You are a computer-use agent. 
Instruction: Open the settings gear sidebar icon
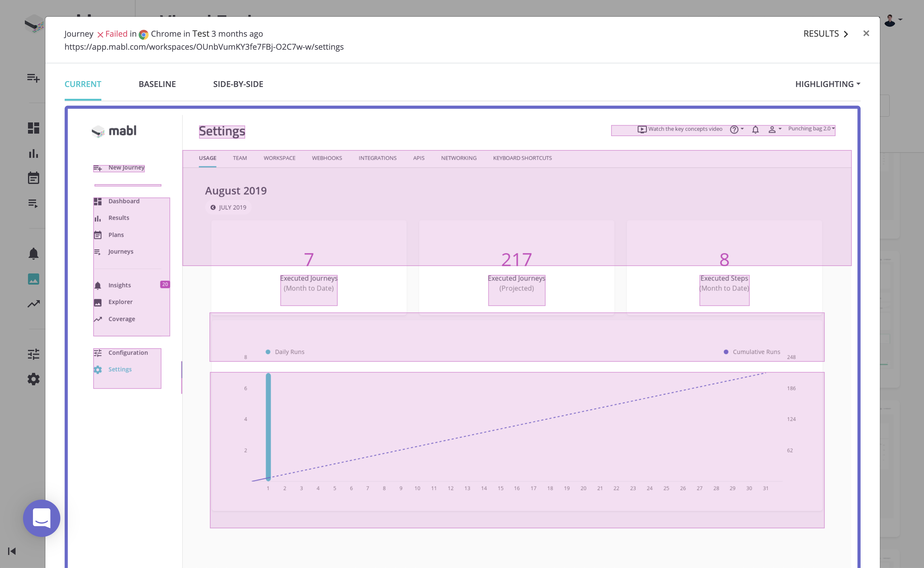(33, 379)
